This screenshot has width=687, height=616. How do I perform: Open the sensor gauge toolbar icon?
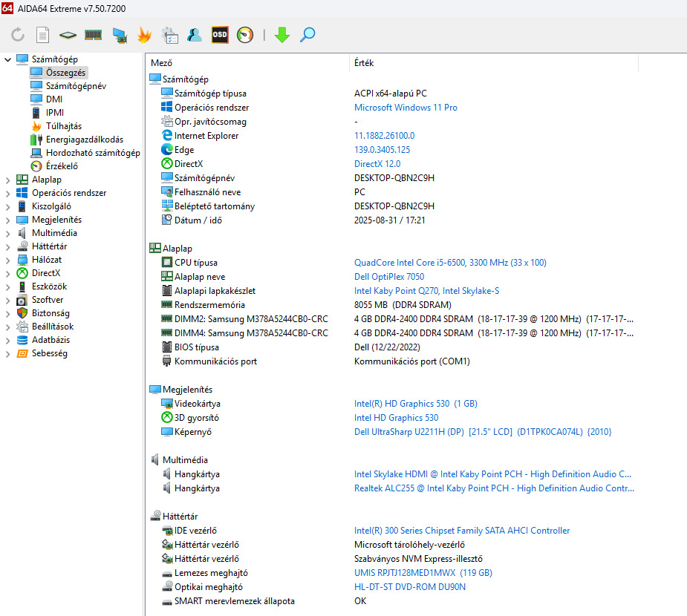tap(245, 35)
